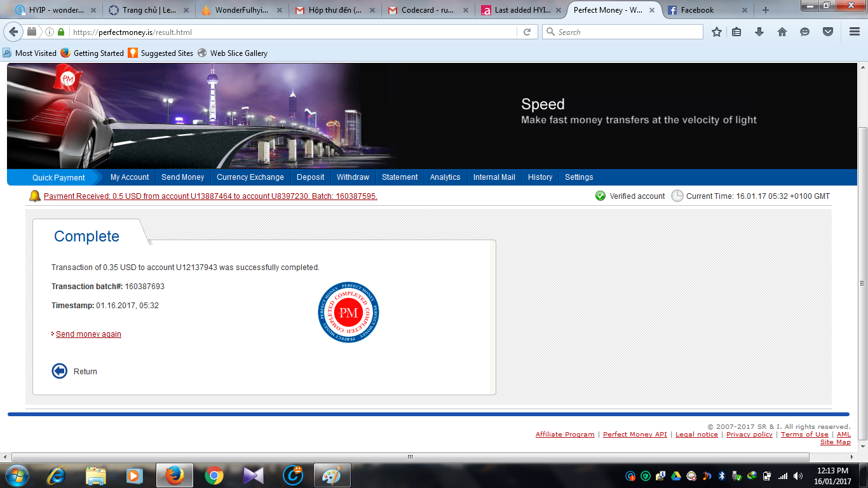868x488 pixels.
Task: Open the Pocket icon in toolbar
Action: (828, 32)
